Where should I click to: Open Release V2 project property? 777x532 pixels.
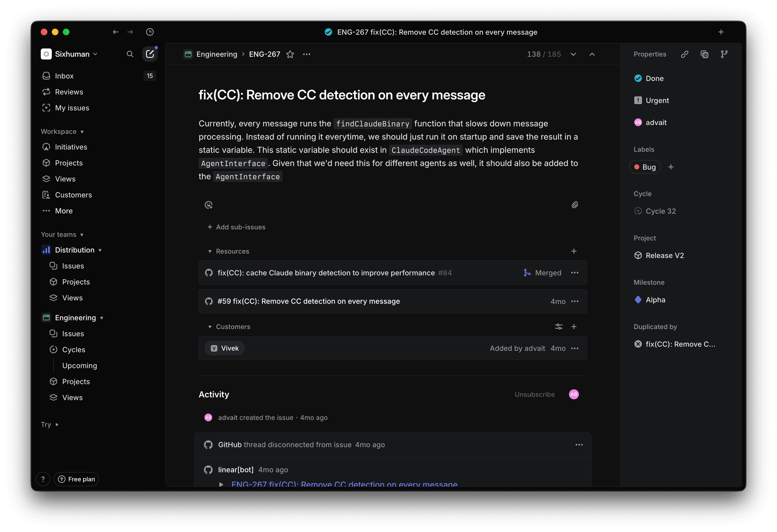tap(659, 256)
